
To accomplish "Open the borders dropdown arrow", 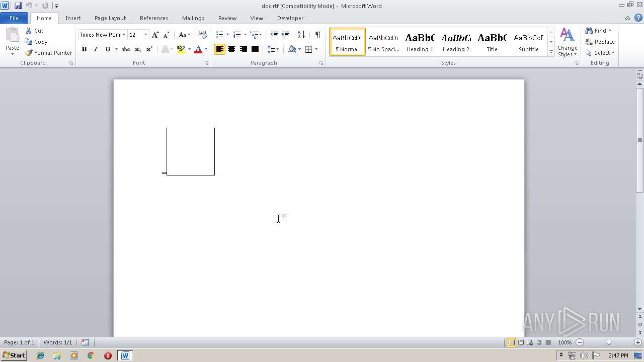I will coord(316,49).
